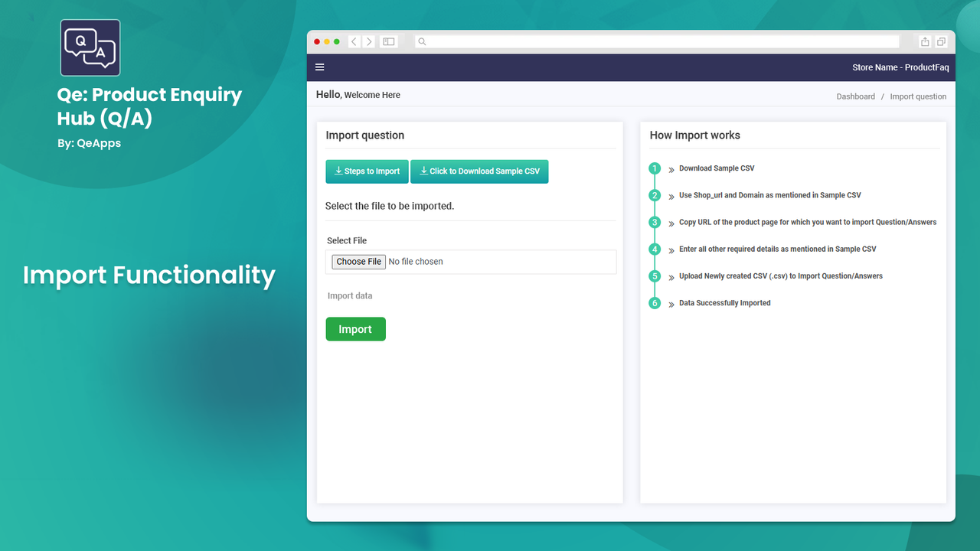Image resolution: width=980 pixels, height=551 pixels.
Task: Click 'Enter all other required details' step
Action: pos(778,249)
